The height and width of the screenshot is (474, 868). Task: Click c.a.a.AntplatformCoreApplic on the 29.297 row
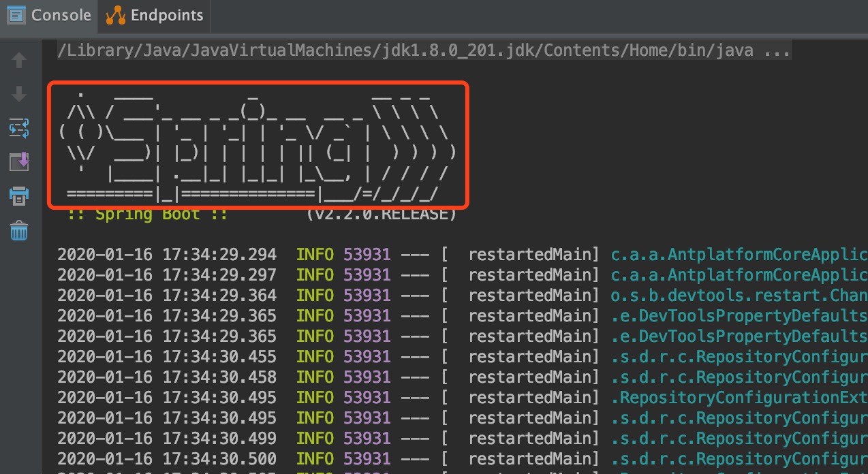[739, 275]
